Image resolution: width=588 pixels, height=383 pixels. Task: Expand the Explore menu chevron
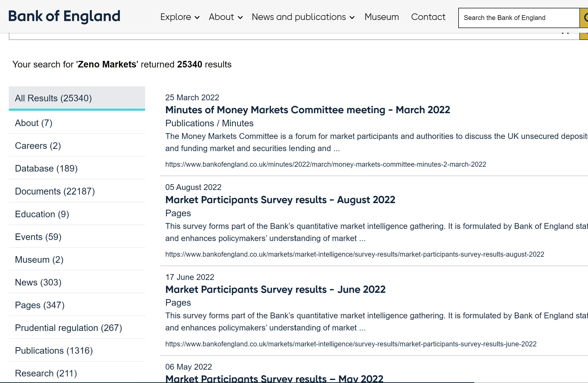coord(197,17)
